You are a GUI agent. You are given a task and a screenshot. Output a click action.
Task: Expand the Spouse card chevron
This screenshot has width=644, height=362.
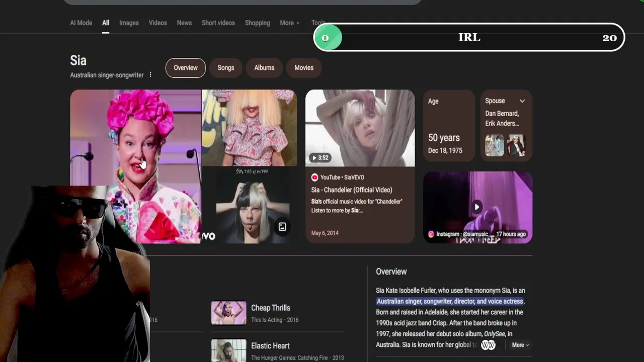click(x=522, y=101)
